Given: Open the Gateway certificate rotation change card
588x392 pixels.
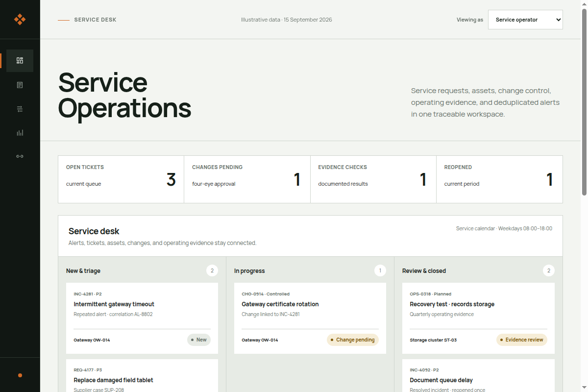Looking at the screenshot, I should [x=310, y=318].
